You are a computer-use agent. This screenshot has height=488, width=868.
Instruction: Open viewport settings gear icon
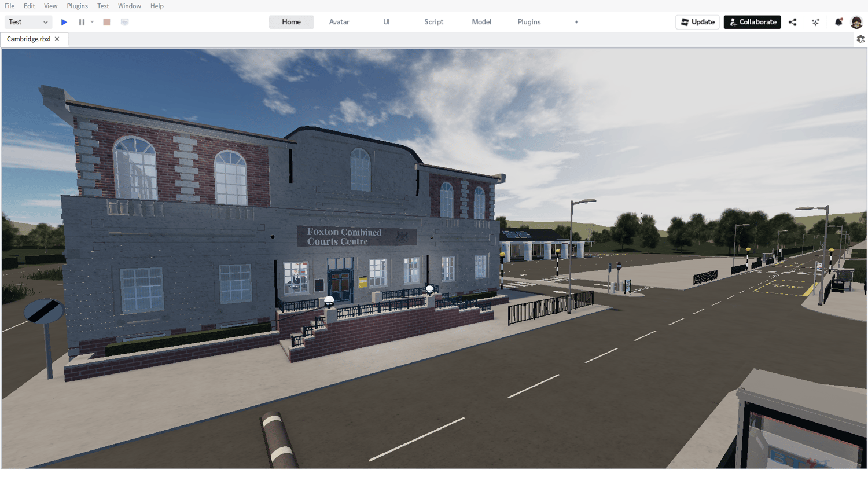point(861,39)
